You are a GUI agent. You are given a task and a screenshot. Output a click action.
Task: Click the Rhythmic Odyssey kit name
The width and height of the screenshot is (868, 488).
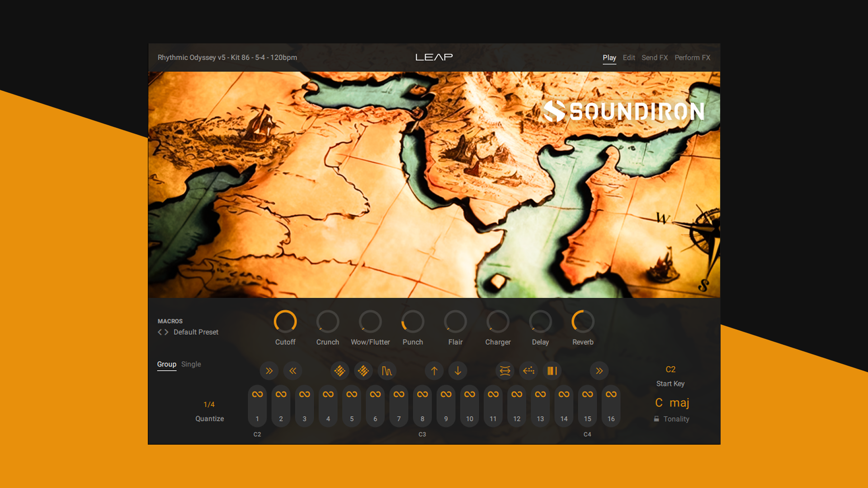[227, 57]
